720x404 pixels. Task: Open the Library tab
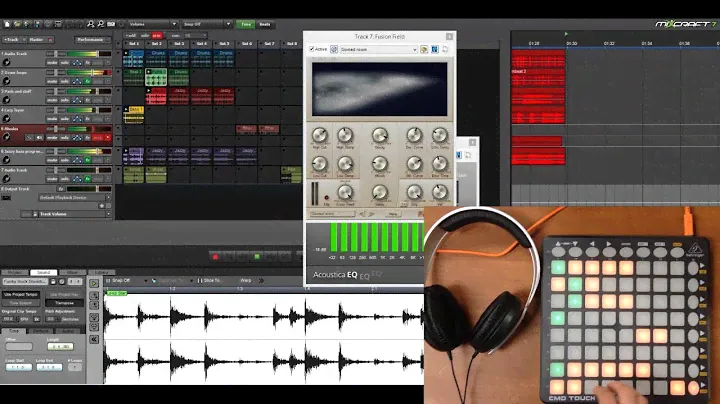98,272
